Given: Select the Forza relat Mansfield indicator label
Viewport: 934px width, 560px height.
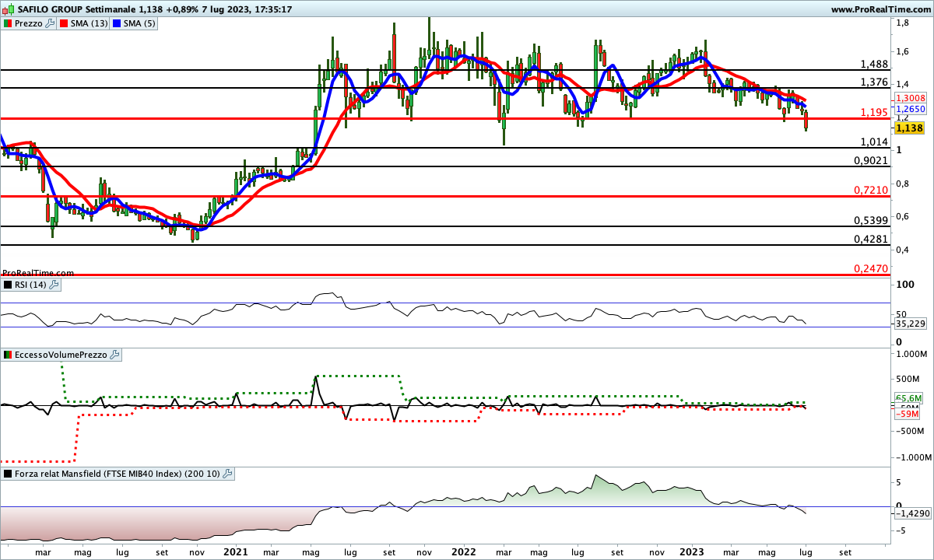Looking at the screenshot, I should 118,473.
